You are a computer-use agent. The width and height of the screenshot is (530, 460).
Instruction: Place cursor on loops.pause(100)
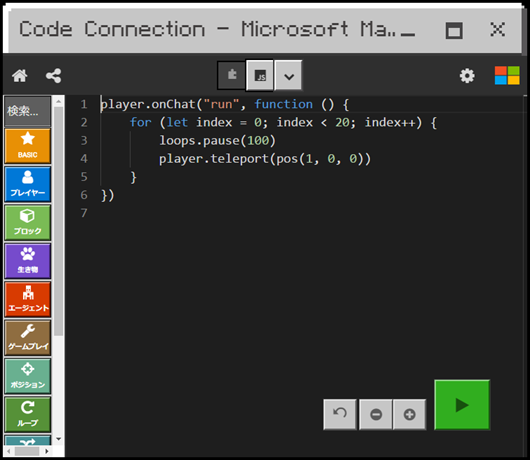[x=217, y=141]
